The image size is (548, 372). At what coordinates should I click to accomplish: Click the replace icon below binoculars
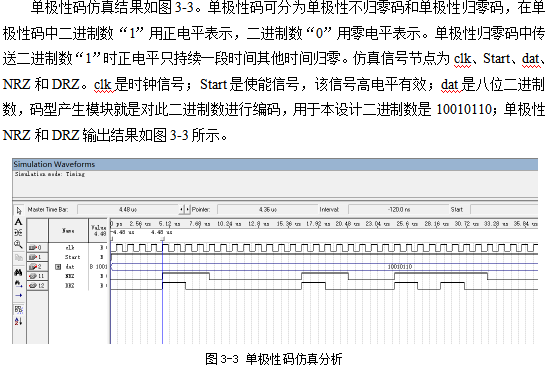(19, 284)
